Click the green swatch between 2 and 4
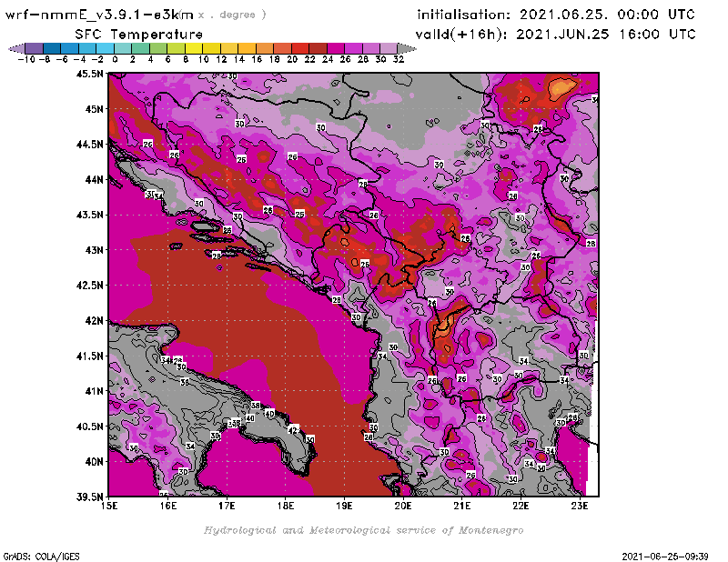 tap(141, 49)
